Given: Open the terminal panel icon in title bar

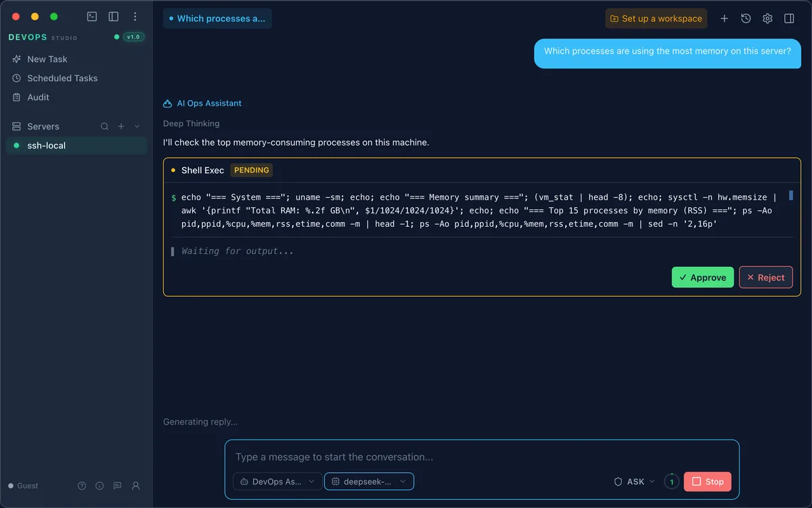Looking at the screenshot, I should pyautogui.click(x=92, y=16).
